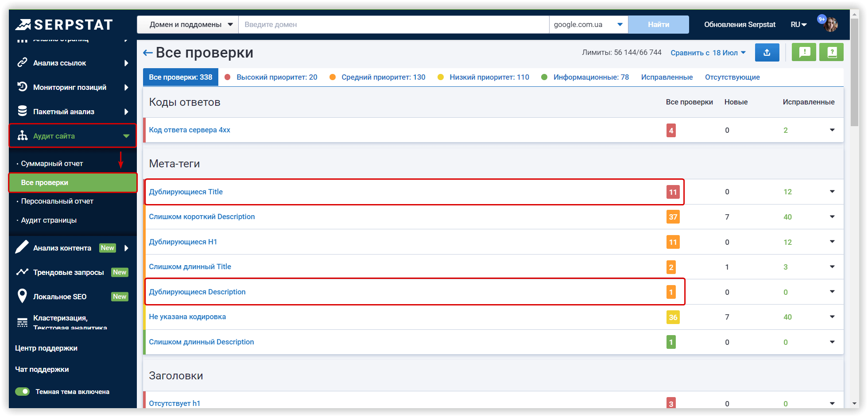Open Суммарный отчет in sidebar

click(x=52, y=163)
